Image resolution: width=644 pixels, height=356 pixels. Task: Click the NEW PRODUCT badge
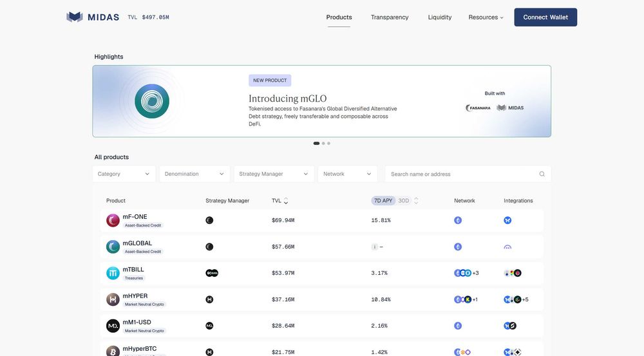tap(270, 80)
